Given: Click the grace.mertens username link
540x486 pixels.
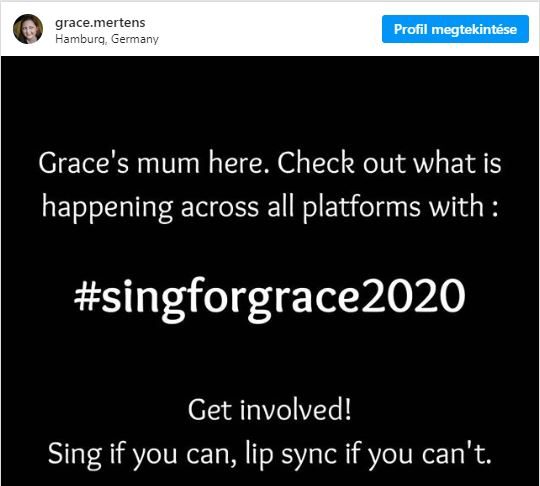Looking at the screenshot, I should [100, 23].
